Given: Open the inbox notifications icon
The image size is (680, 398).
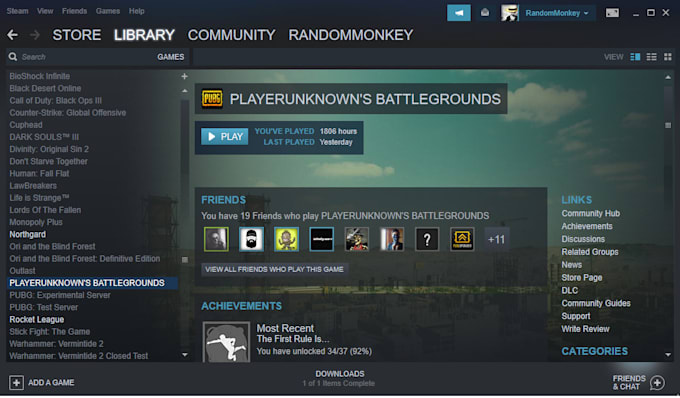Looking at the screenshot, I should click(x=485, y=13).
